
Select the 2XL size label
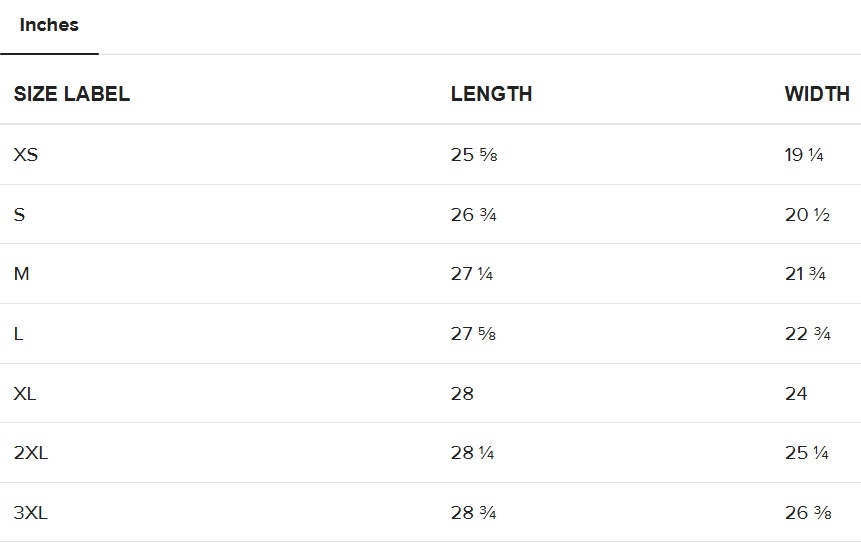[x=31, y=453]
